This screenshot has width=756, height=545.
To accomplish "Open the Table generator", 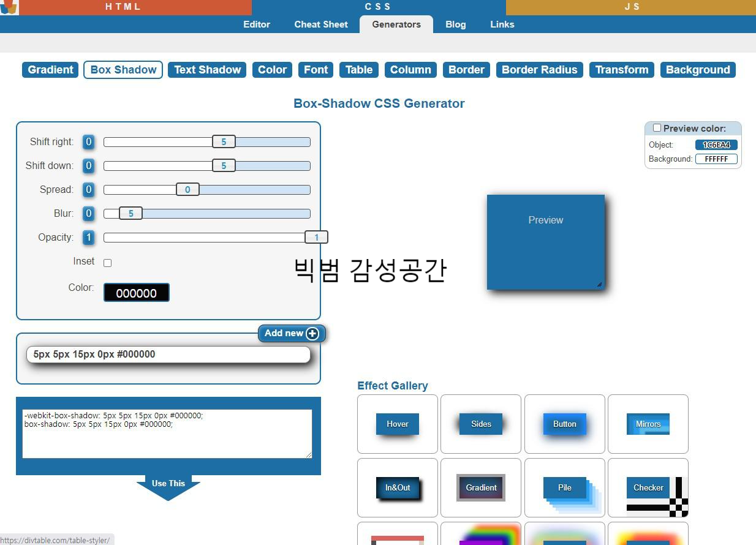I will [x=359, y=70].
